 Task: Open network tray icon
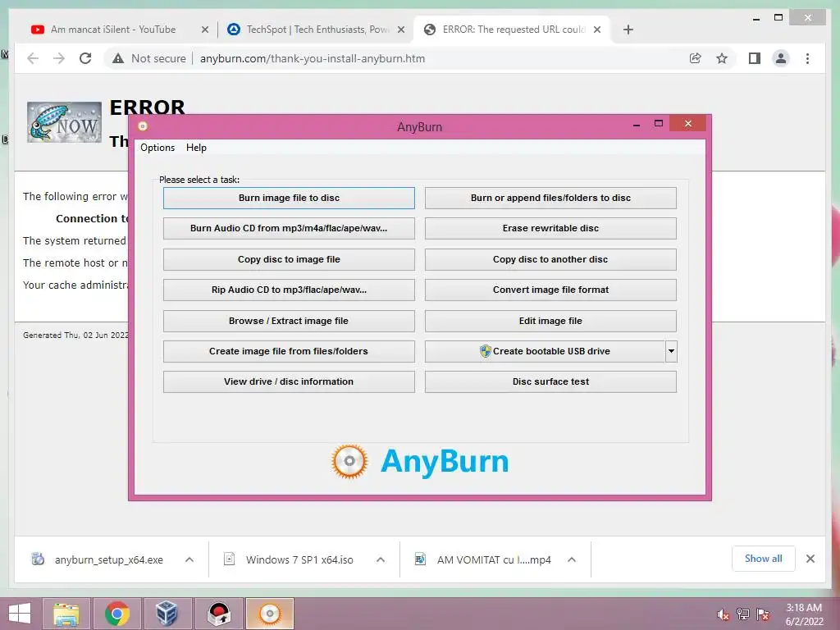click(743, 614)
